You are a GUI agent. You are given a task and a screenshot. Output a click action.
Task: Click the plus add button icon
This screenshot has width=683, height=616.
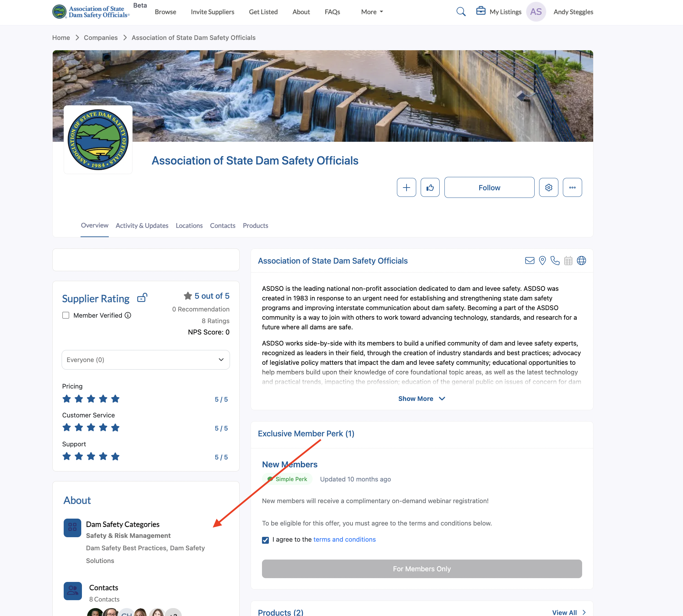click(x=406, y=188)
